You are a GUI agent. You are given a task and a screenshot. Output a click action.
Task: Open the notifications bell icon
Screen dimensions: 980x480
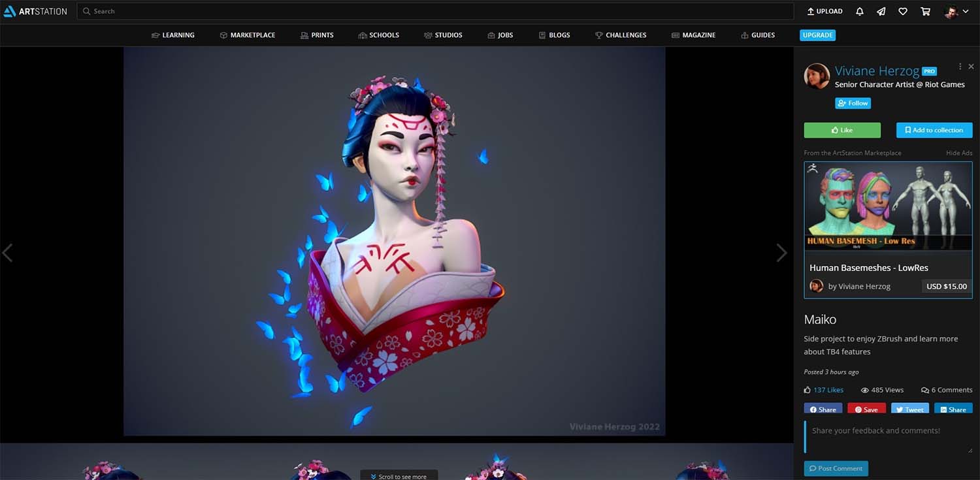(859, 11)
